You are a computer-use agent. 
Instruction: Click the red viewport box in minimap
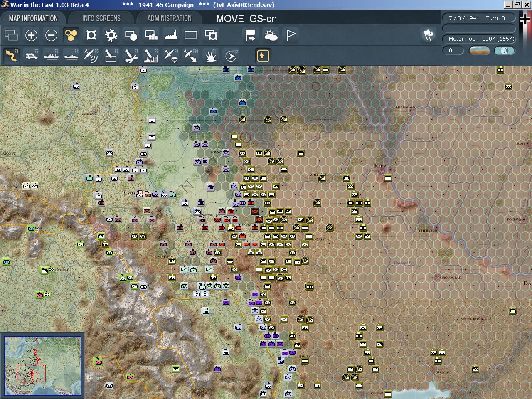tap(32, 374)
